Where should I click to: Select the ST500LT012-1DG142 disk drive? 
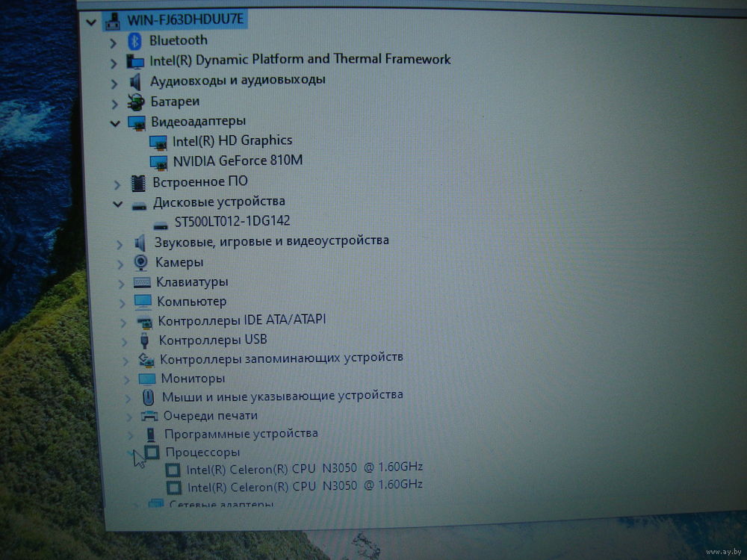pyautogui.click(x=232, y=222)
